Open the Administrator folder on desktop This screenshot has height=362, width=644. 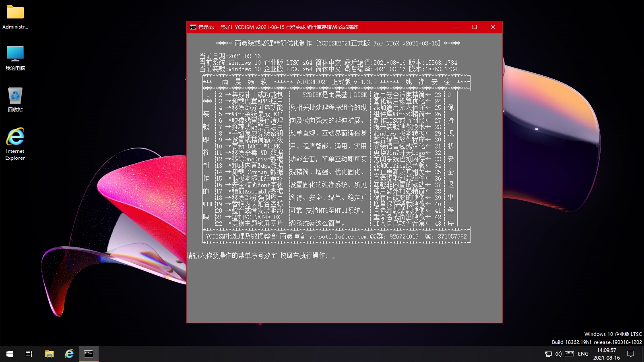coord(15,16)
